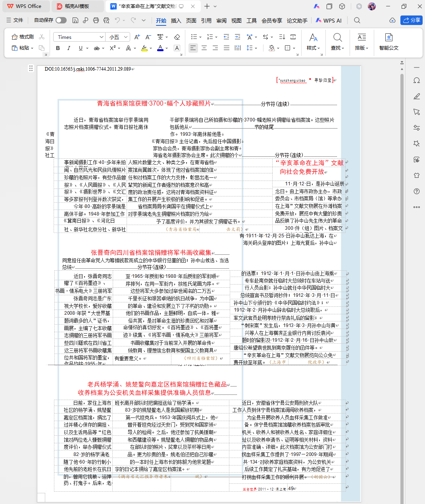Toggle underline formatting
The height and width of the screenshot is (504, 425).
pos(81,48)
